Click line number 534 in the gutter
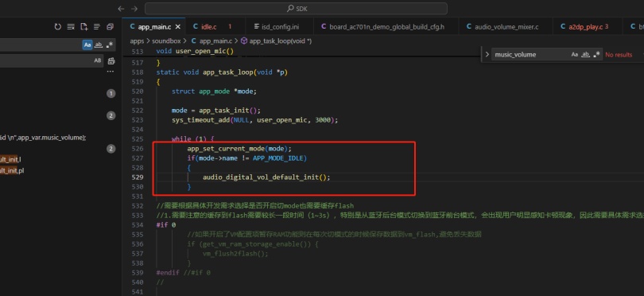The image size is (644, 296). point(138,225)
